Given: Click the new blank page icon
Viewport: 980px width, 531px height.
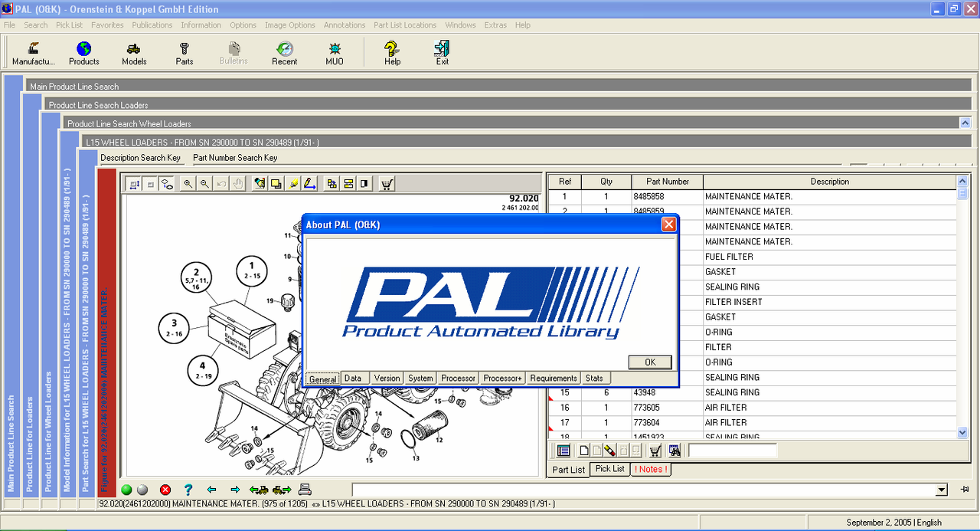Looking at the screenshot, I should (x=584, y=451).
